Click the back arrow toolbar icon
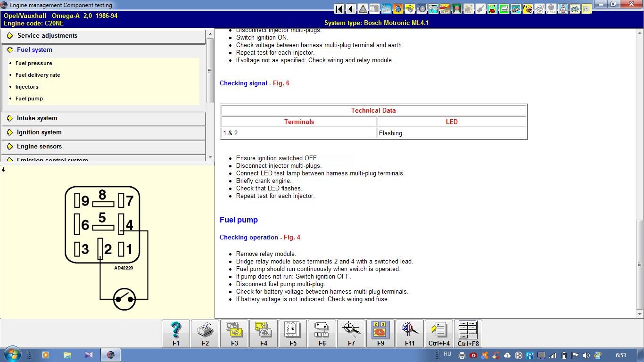The image size is (644, 362). point(351,9)
